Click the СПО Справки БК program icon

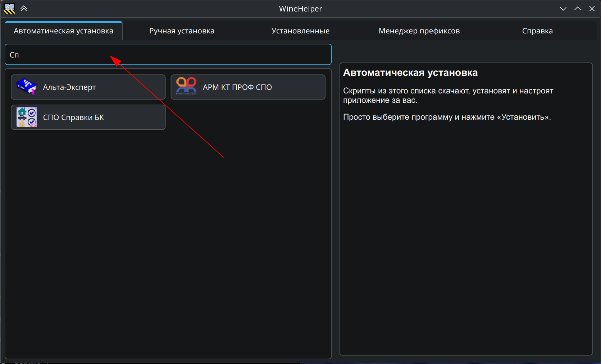(27, 117)
